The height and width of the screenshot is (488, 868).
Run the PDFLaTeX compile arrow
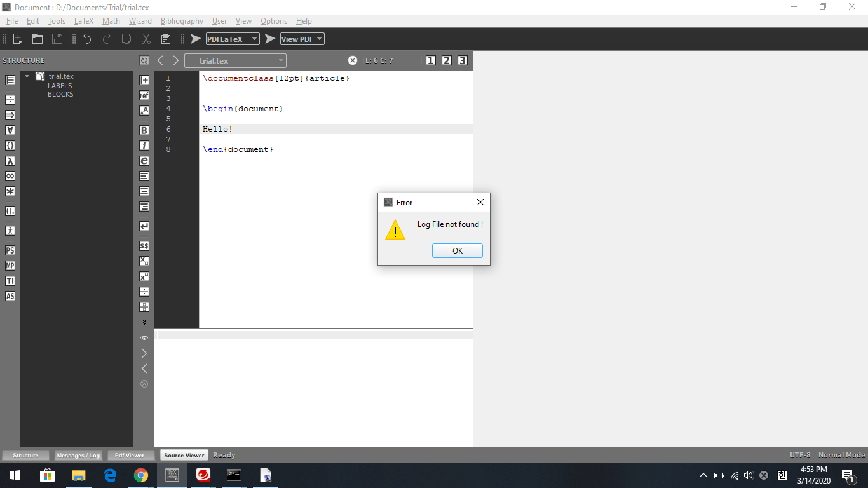coord(195,38)
